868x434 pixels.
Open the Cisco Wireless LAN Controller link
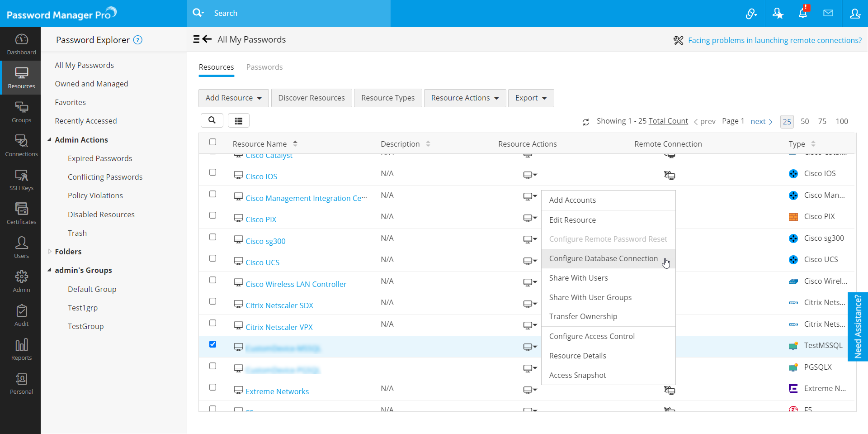(296, 284)
